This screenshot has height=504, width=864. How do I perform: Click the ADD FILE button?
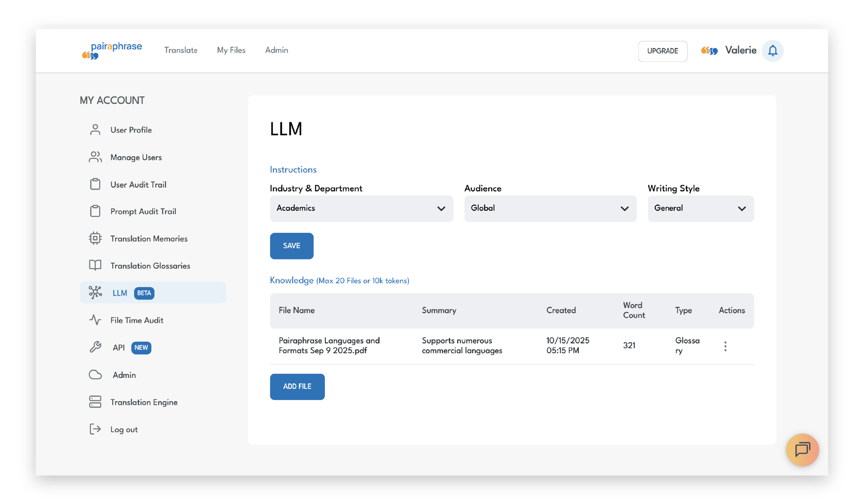pyautogui.click(x=297, y=387)
